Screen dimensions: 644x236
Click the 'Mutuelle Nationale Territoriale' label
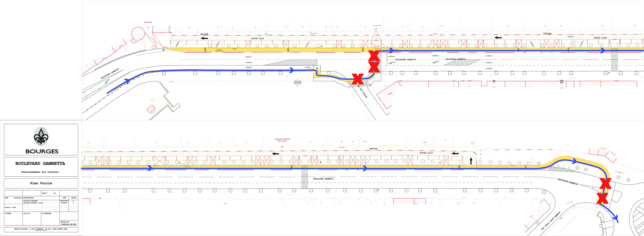coord(282,140)
